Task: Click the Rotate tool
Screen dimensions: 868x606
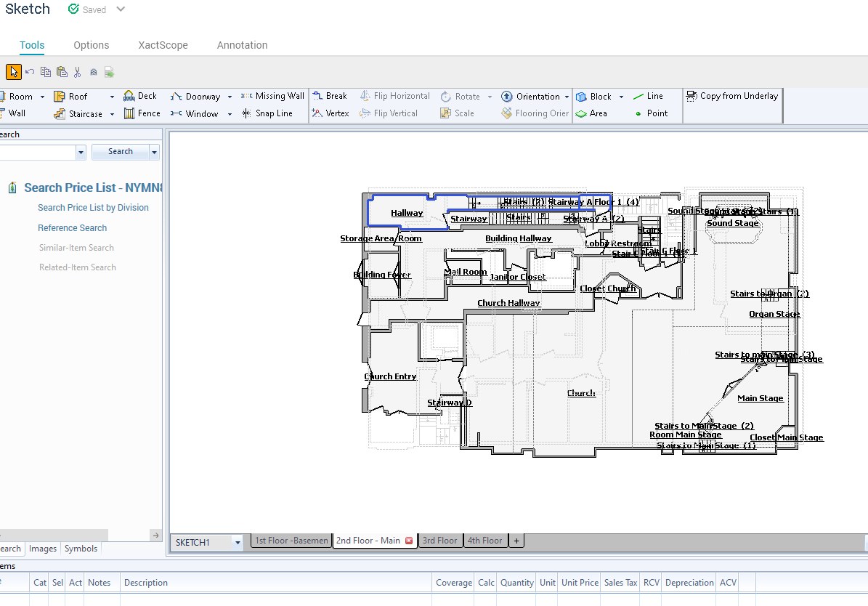Action: coord(460,97)
